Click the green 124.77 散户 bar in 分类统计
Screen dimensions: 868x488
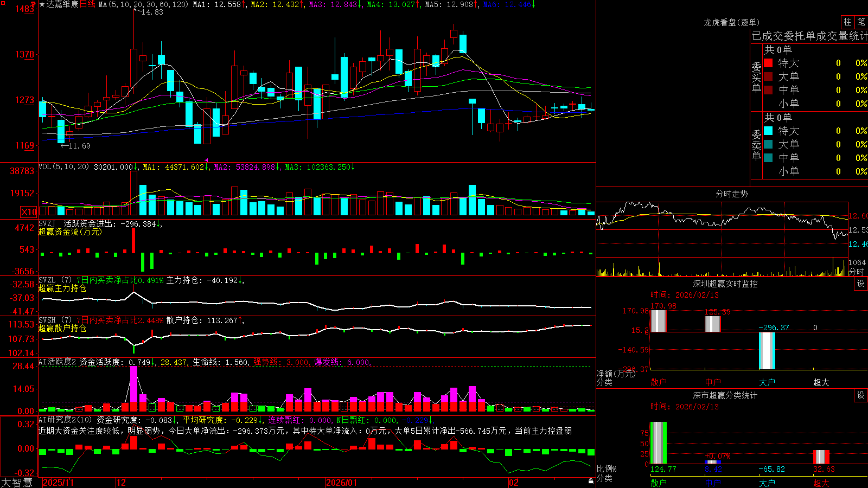coord(658,443)
